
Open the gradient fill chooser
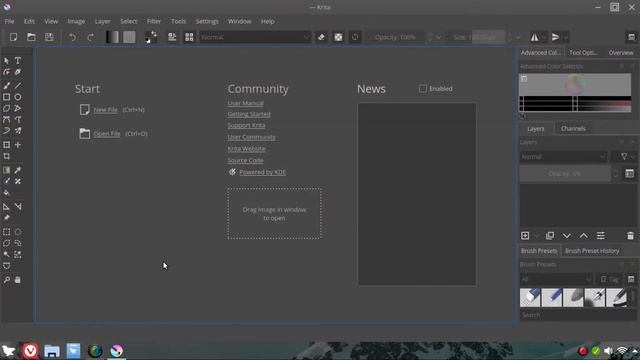coord(112,37)
